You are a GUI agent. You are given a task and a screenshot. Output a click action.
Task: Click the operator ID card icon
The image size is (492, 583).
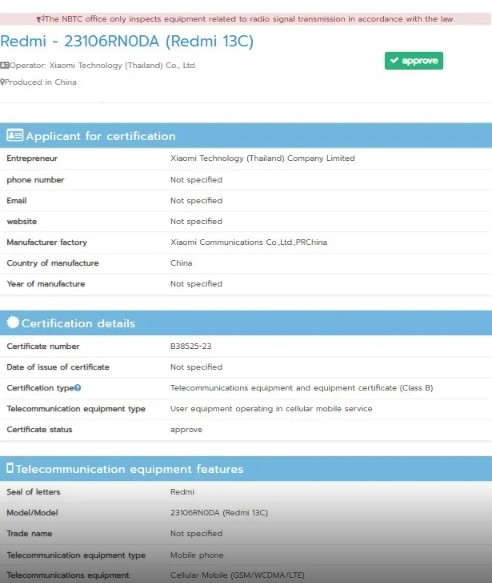pos(4,65)
